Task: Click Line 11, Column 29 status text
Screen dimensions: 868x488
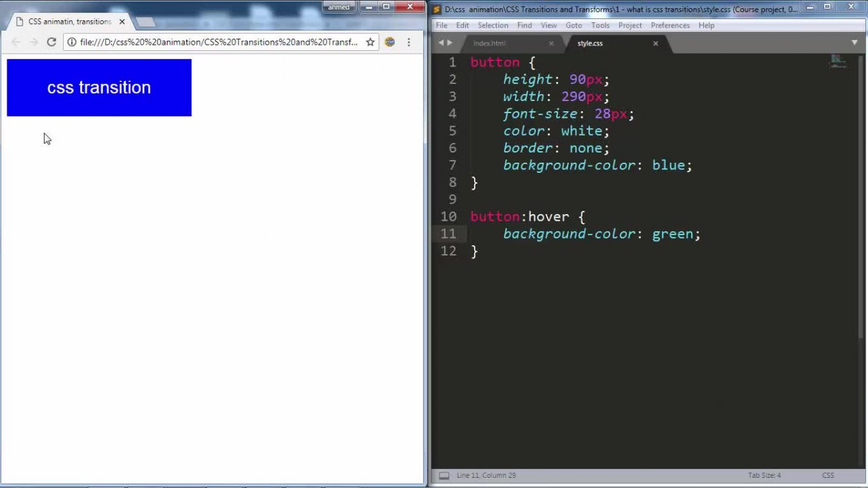Action: click(x=486, y=476)
